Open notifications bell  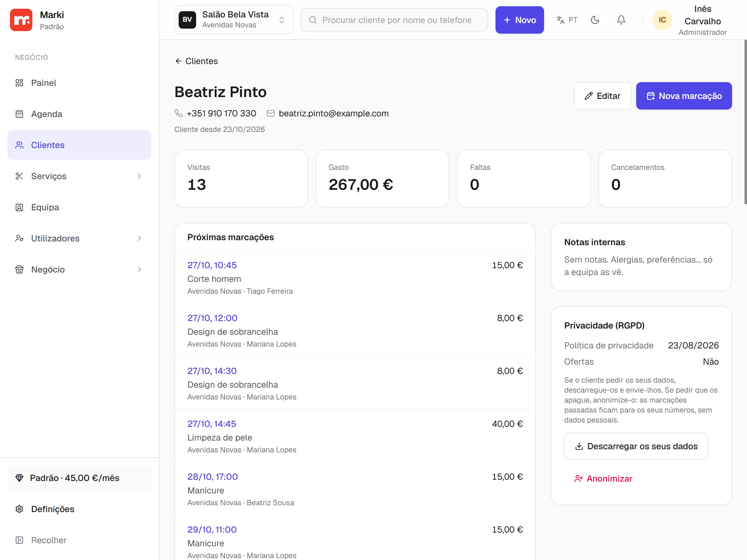point(621,20)
